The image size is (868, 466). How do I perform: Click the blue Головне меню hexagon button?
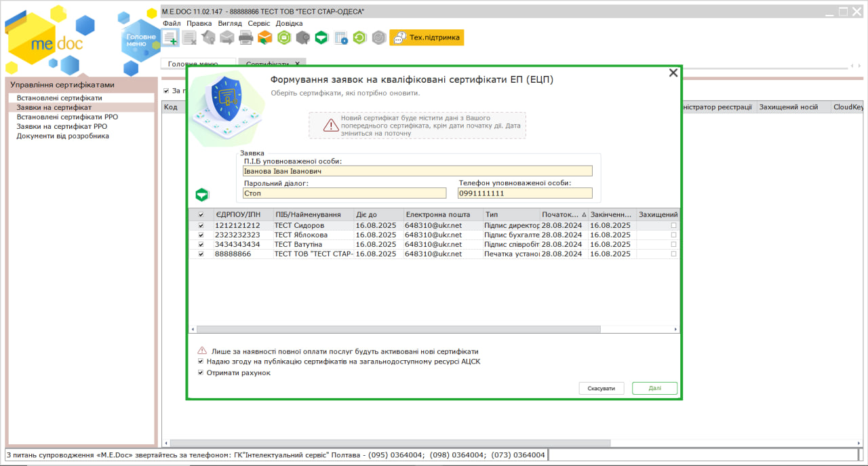(x=140, y=40)
